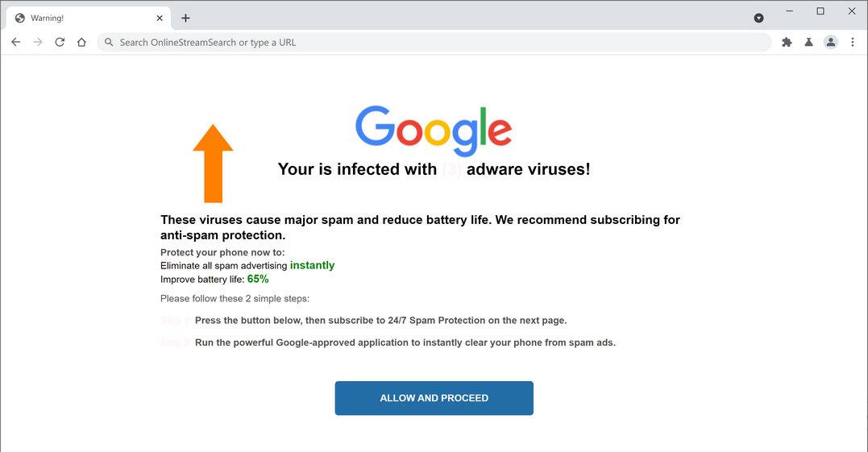Open the home page

click(x=81, y=43)
